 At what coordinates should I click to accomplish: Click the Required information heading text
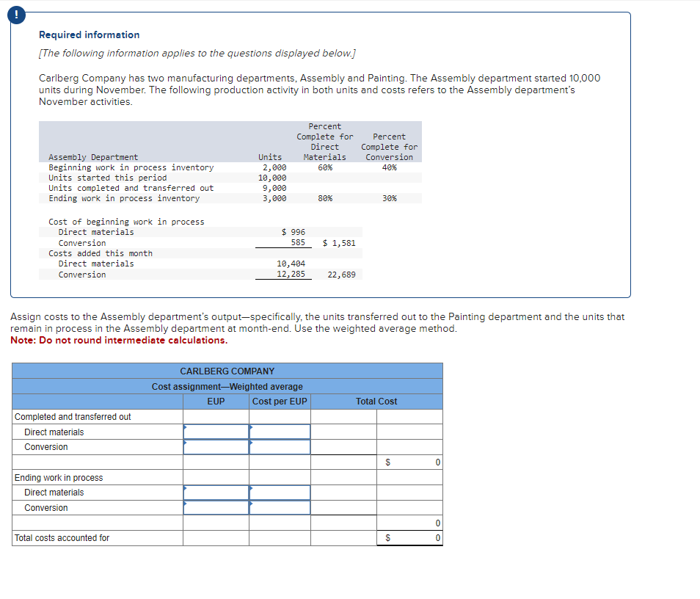coord(90,35)
